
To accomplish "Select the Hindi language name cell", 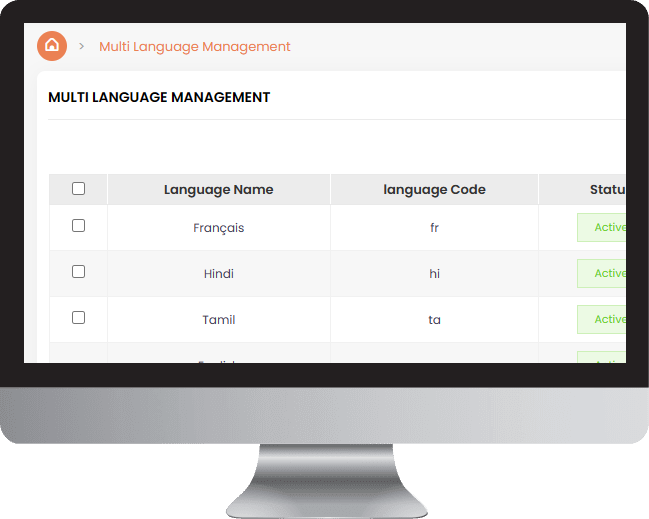I will (x=218, y=274).
